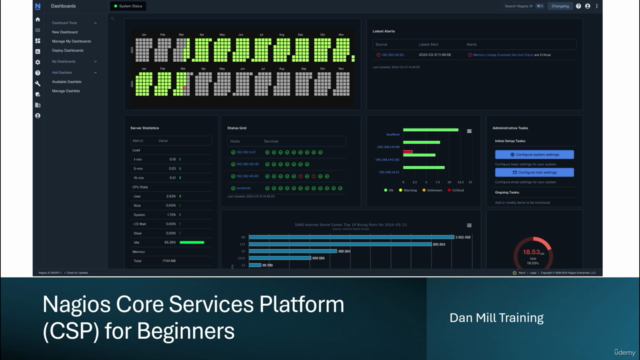Open the Help question-mark icon in sidebar
The image size is (640, 360).
point(38,73)
